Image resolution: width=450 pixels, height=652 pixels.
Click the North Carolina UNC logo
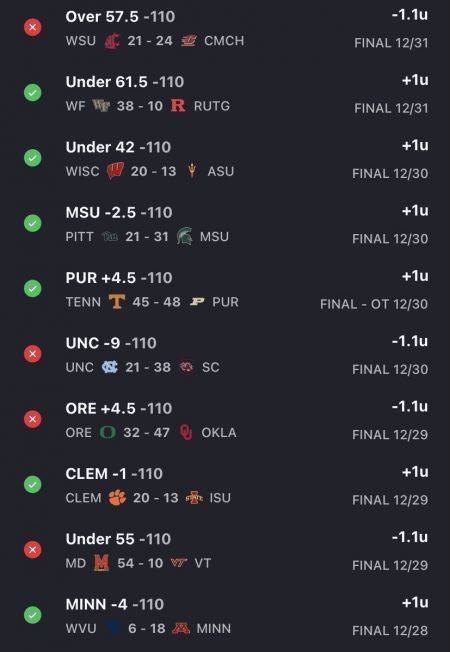coord(110,367)
